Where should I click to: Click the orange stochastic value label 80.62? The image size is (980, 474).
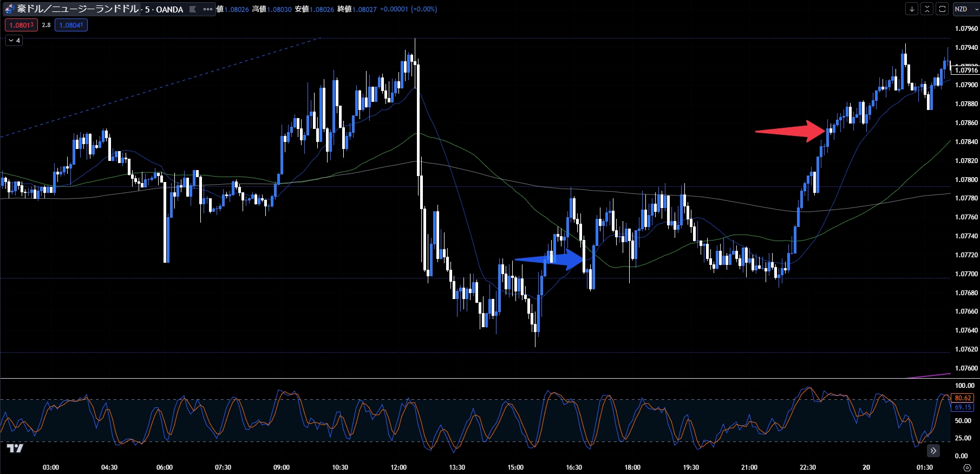point(963,398)
